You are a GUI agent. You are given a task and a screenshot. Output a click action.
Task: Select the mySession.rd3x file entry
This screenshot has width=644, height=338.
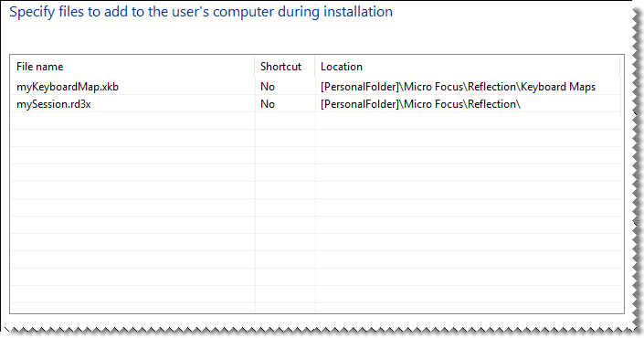coord(53,104)
